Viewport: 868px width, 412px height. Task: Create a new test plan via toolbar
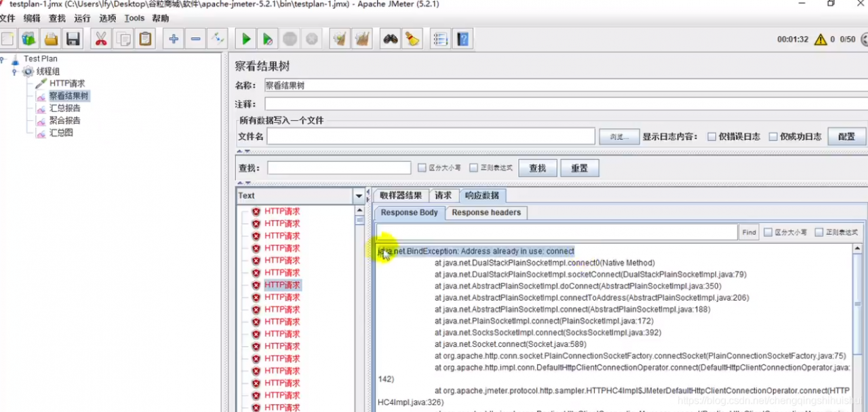7,39
